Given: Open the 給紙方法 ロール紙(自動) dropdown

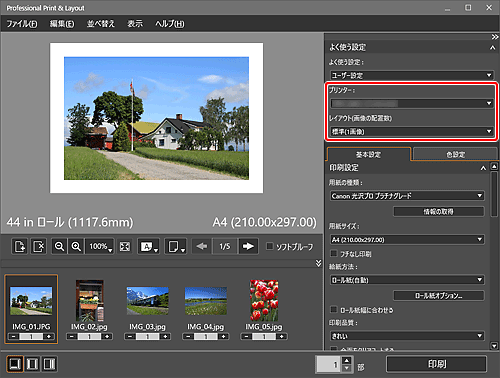Looking at the screenshot, I should tap(407, 280).
